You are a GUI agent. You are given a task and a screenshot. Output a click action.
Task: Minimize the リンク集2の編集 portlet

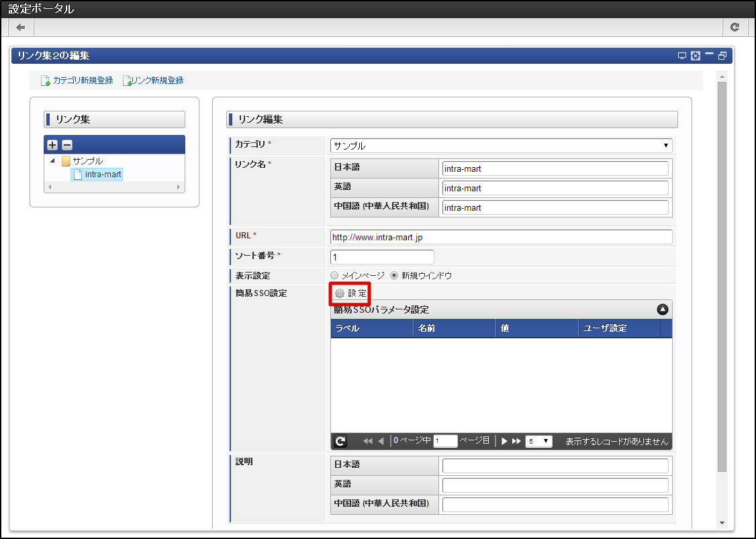coord(709,54)
